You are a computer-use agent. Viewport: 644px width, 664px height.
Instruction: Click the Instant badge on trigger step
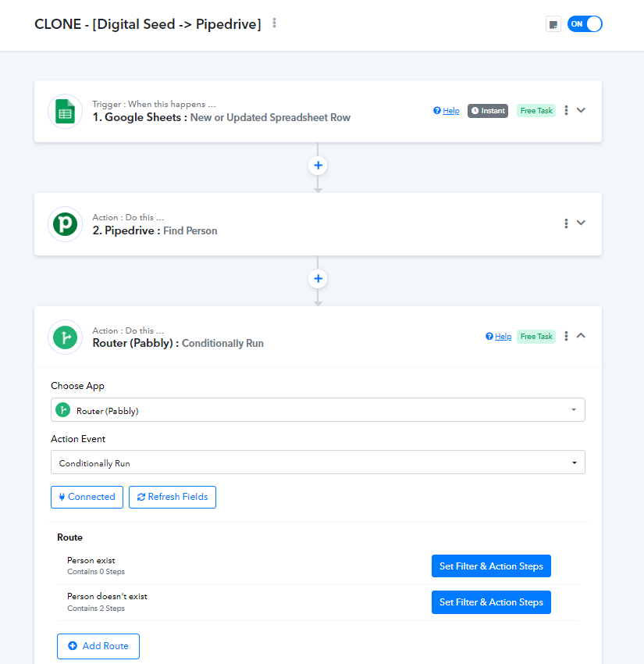click(x=488, y=110)
